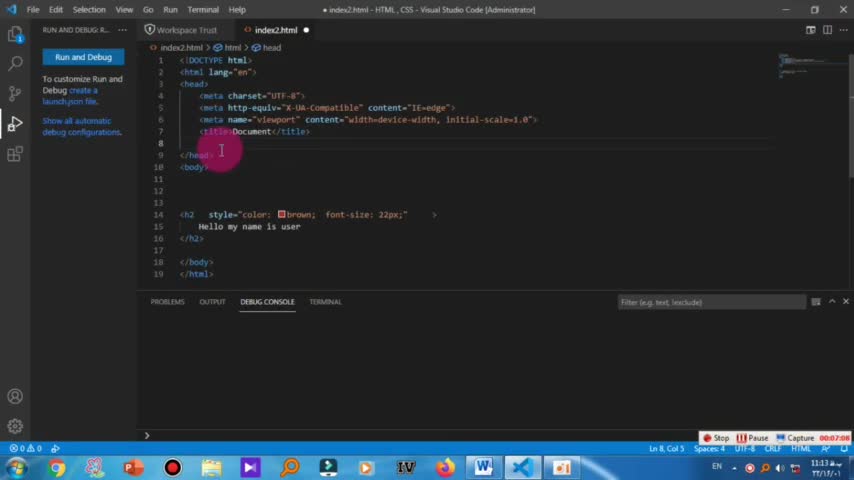
Task: Click the create a launch.json file link
Action: coord(70,96)
